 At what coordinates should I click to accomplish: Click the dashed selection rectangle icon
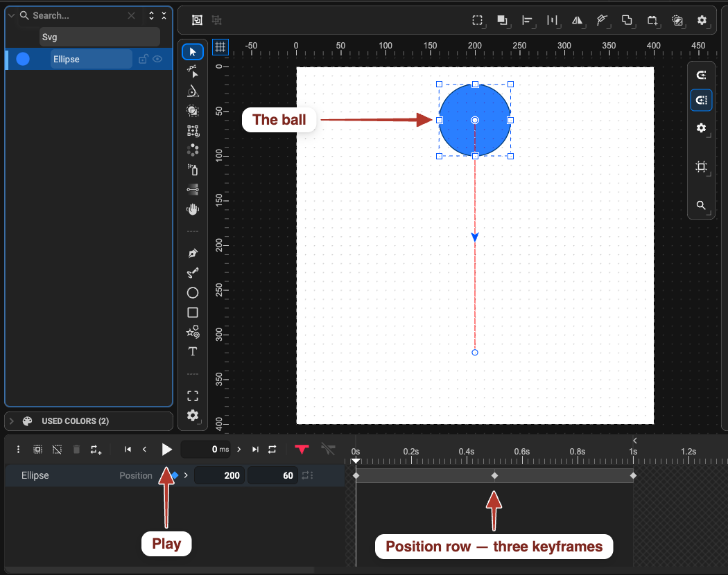[478, 20]
